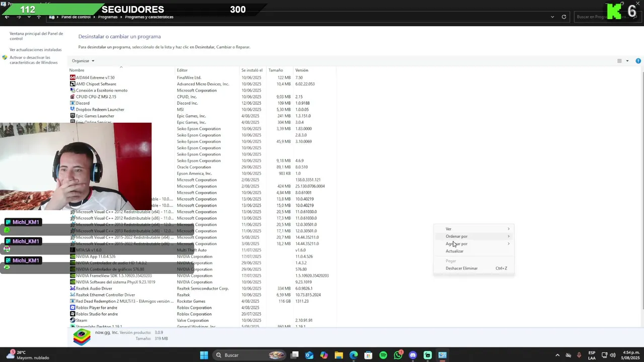Image resolution: width=644 pixels, height=362 pixels.
Task: Select the Red Dead Redemption 2 icon
Action: tap(72, 301)
